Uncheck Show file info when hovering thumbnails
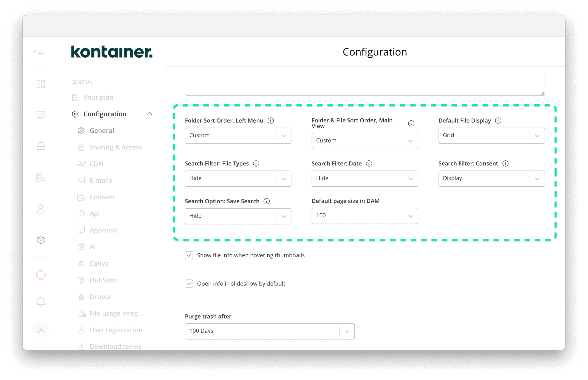This screenshot has height=380, width=588. click(x=189, y=255)
